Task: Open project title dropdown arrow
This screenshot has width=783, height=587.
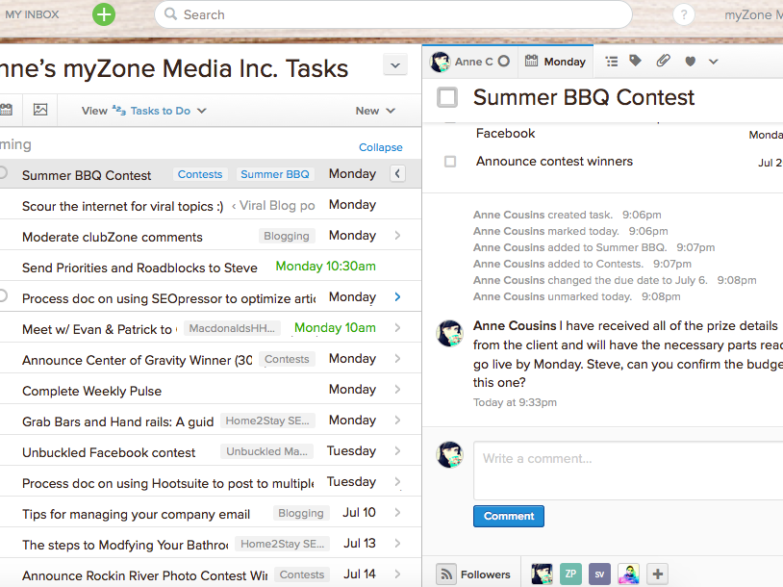Action: 395,65
